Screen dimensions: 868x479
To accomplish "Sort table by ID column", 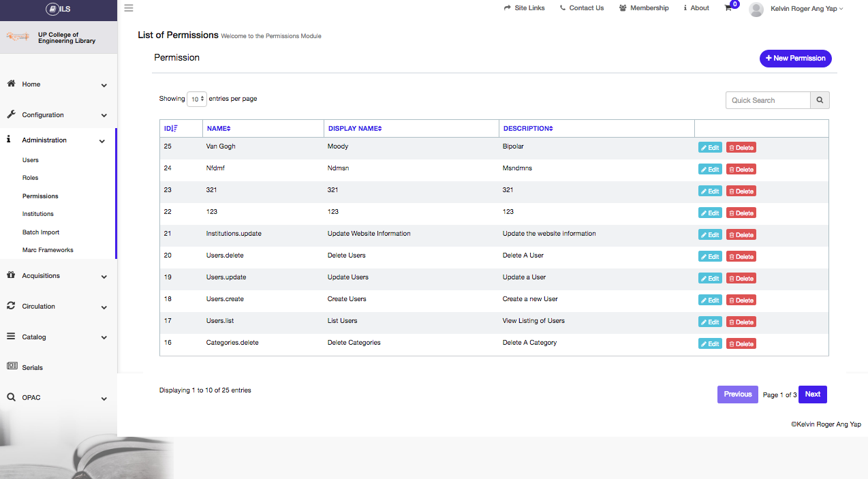I will [x=170, y=128].
